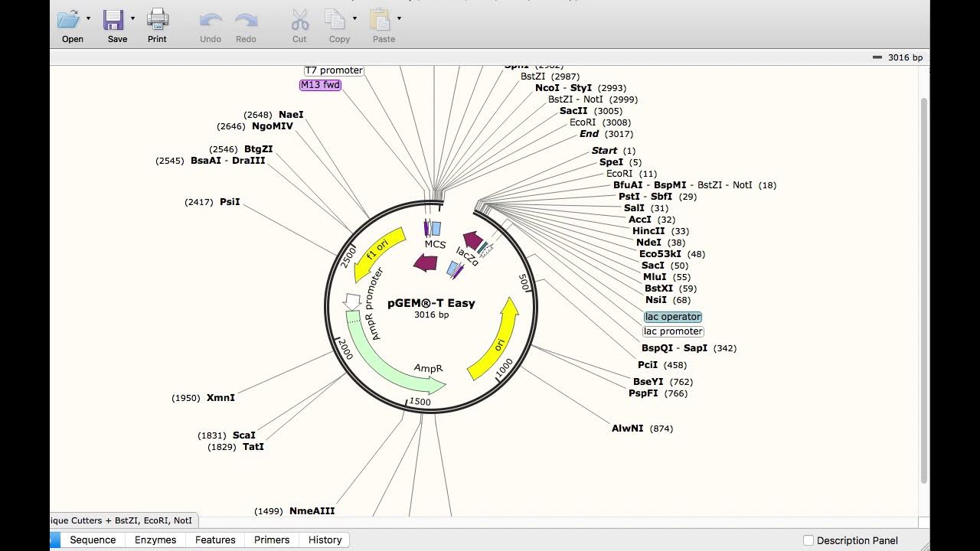Select the PsiI enzyme site
The image size is (980, 551).
(230, 202)
